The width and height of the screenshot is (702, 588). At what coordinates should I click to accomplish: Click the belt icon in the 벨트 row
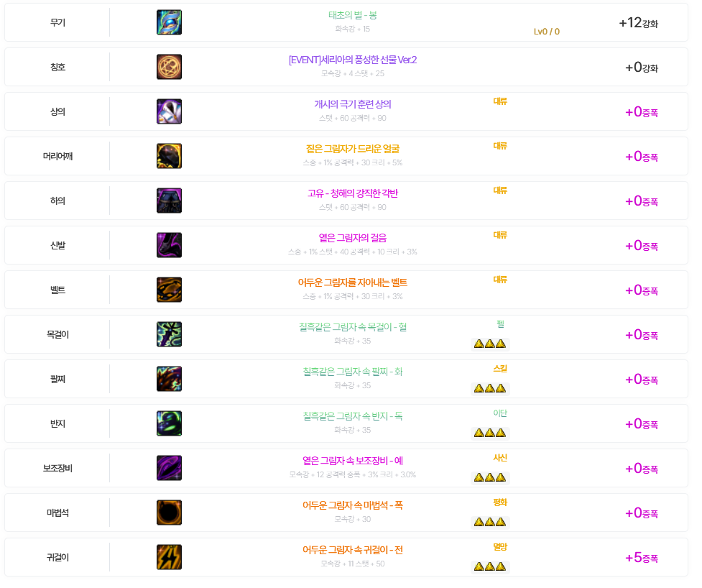point(169,290)
